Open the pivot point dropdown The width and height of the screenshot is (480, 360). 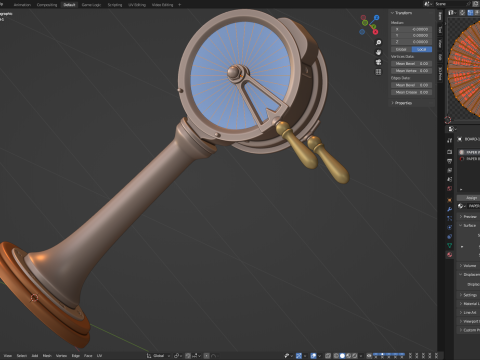(x=178, y=356)
